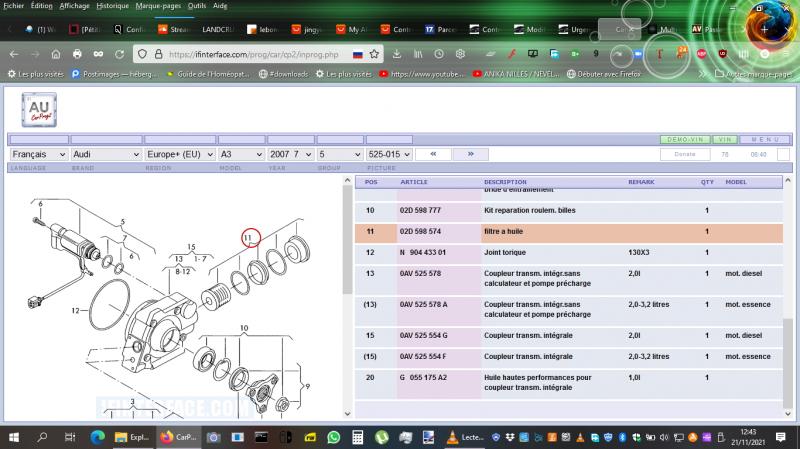The width and height of the screenshot is (800, 449).
Task: Click the parts table vertical scrollbar
Action: [788, 363]
